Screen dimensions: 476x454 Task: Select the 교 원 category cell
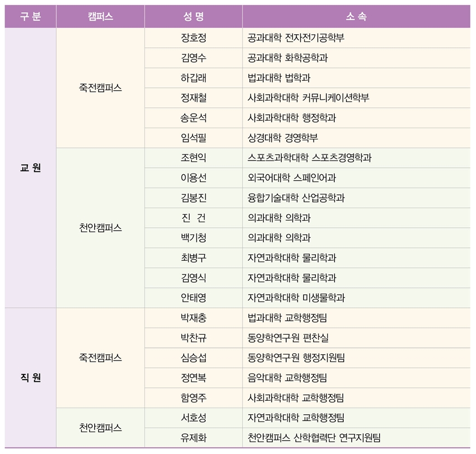coord(30,168)
